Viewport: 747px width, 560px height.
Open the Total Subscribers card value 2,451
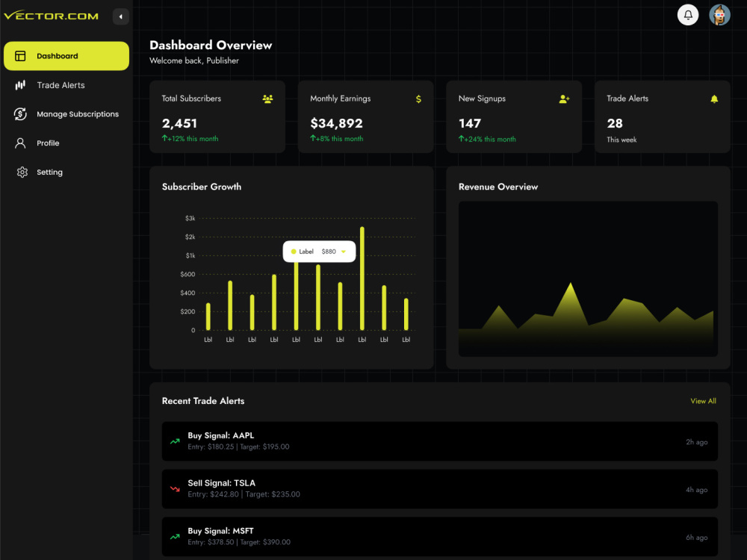coord(179,124)
